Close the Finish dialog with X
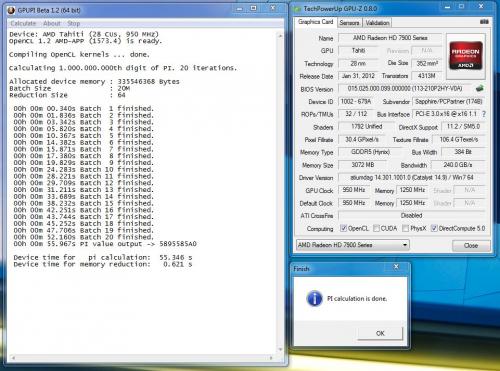This screenshot has height=371, width=500. [396, 267]
